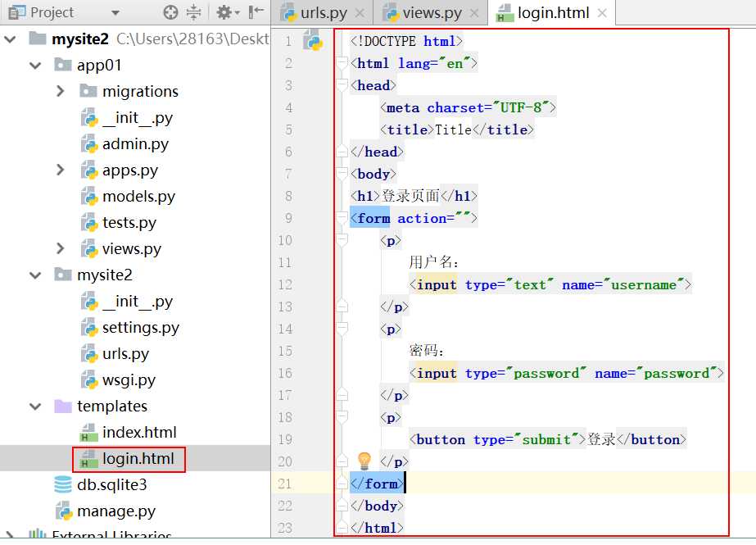Fold the p block on line 14
Screen dimensions: 756x545
point(342,329)
